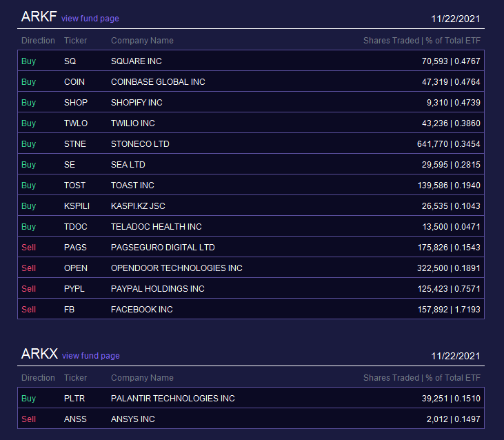The image size is (504, 440).
Task: Select SQUARE INC company name
Action: pyautogui.click(x=137, y=61)
